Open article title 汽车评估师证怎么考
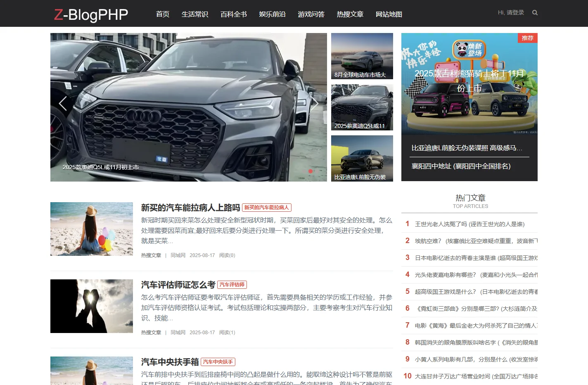 point(178,285)
